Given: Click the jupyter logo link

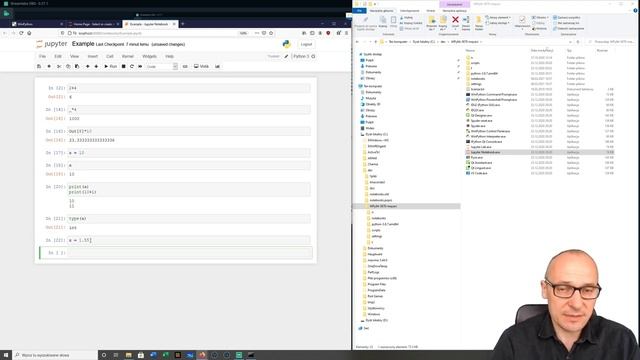Looking at the screenshot, I should coord(51,44).
